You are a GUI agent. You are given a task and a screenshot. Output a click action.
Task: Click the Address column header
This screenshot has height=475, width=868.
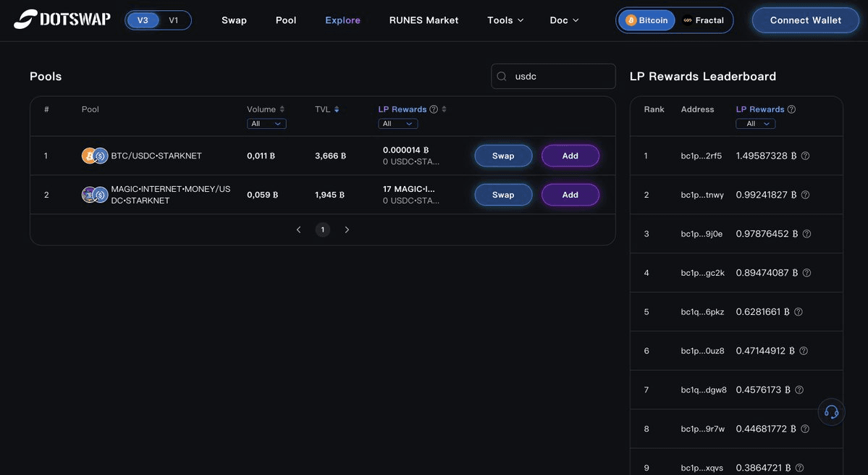(x=697, y=109)
